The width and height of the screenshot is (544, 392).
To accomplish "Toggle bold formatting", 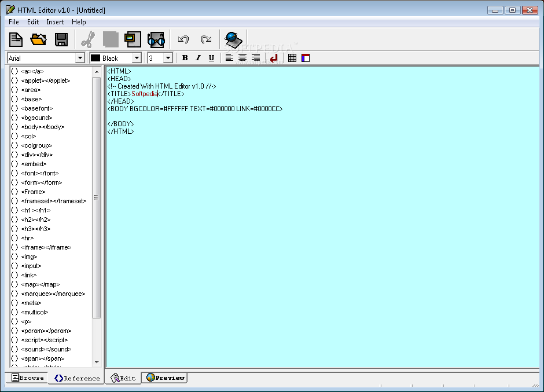I will click(185, 58).
